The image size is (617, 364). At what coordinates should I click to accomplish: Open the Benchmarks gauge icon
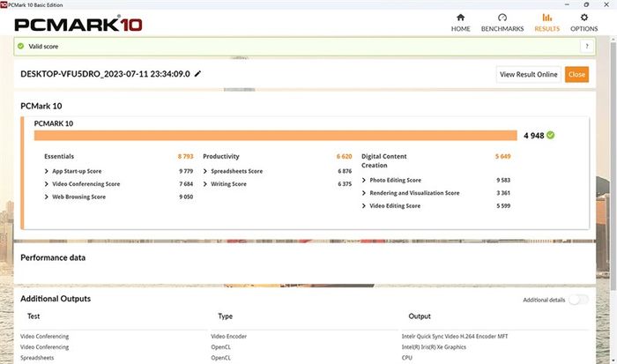(502, 18)
